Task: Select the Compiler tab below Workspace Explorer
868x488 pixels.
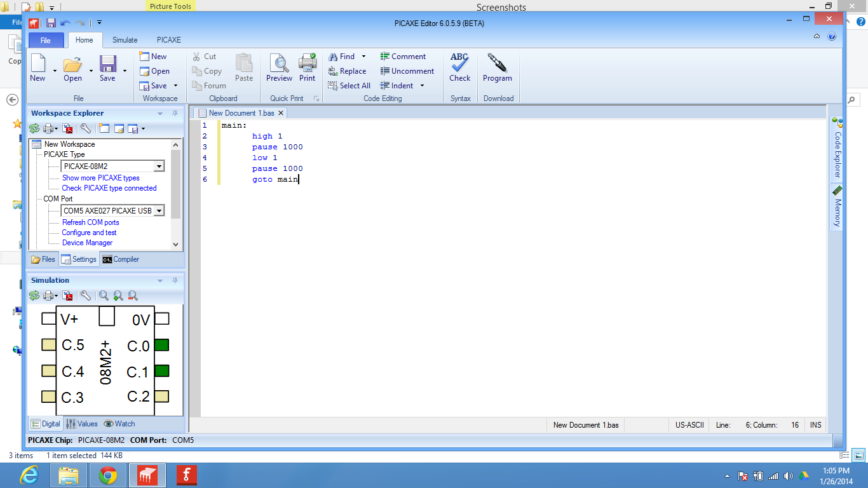Action: 120,259
